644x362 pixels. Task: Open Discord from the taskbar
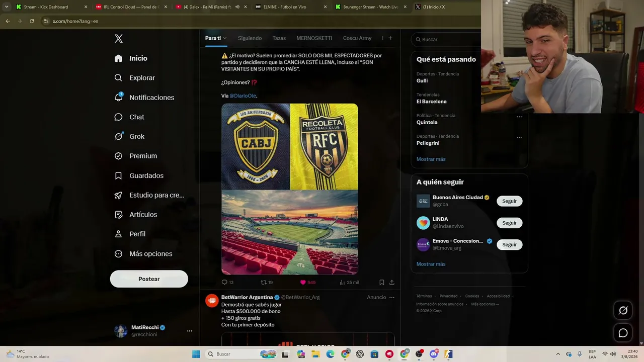[434, 354]
